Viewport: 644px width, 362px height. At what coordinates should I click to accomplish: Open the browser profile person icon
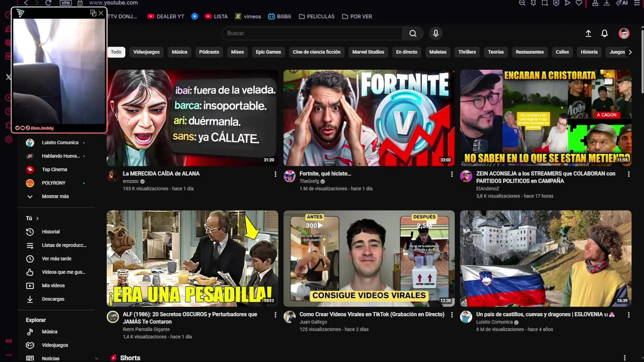(595, 3)
